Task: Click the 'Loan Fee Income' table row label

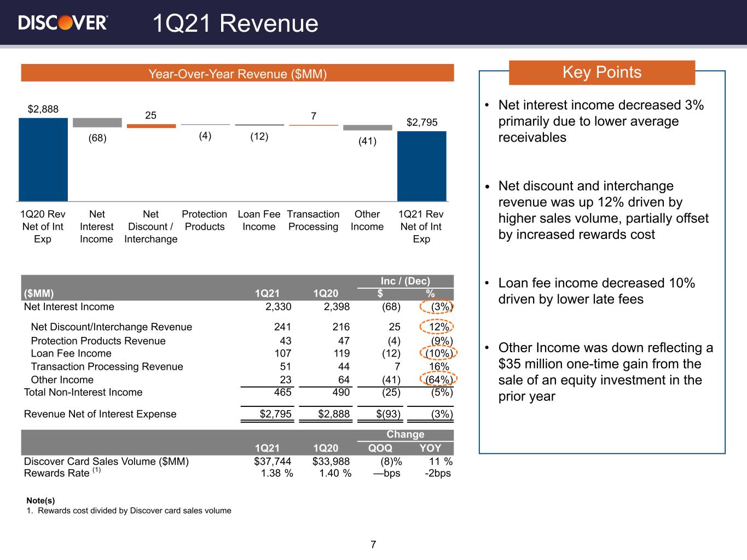Action: pyautogui.click(x=71, y=354)
